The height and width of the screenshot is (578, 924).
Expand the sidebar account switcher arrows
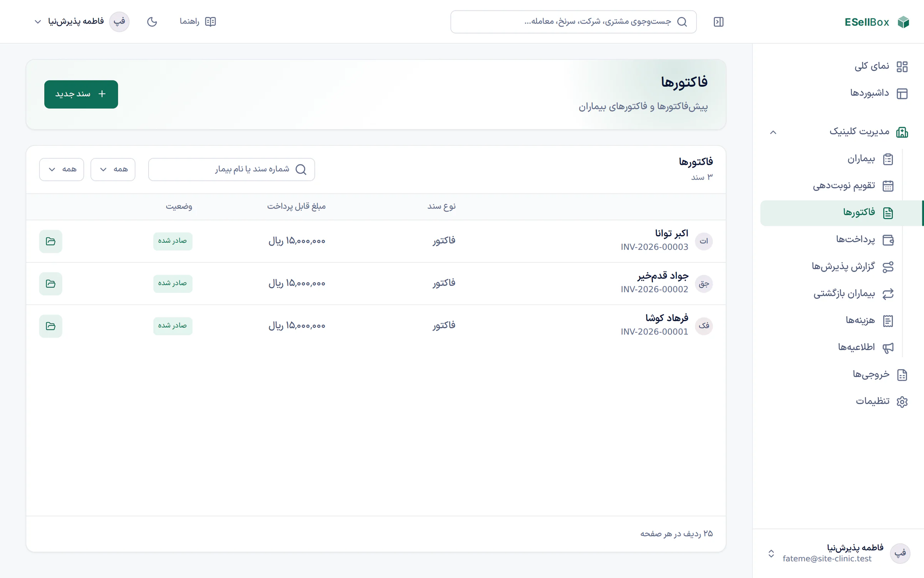pos(771,554)
